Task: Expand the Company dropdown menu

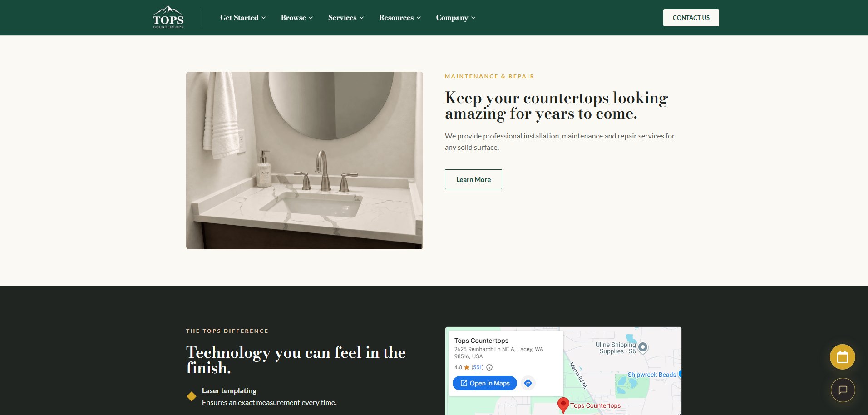Action: coord(456,18)
